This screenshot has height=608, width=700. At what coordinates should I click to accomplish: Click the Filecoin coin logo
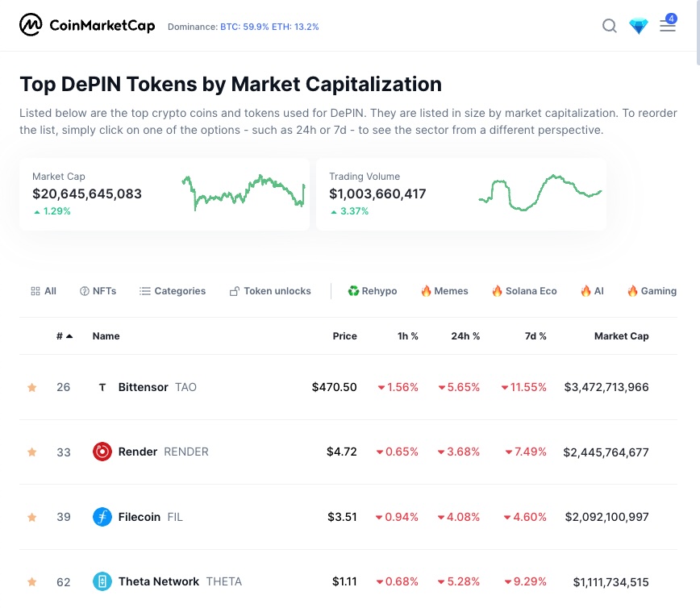[102, 517]
